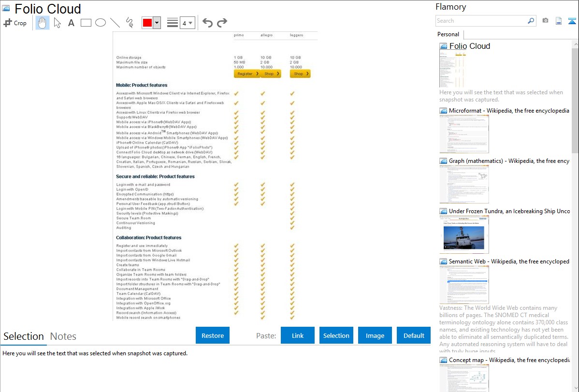Open Under Frozen Tundra snapshot title

coord(509,211)
